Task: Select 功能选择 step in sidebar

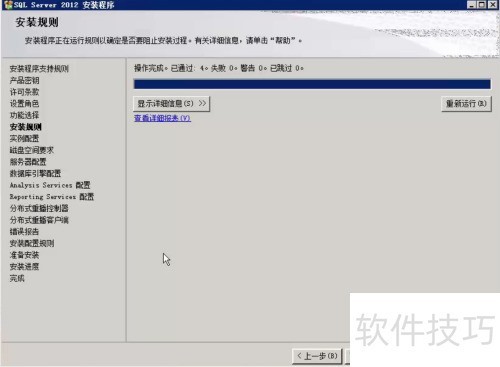Action: 24,115
